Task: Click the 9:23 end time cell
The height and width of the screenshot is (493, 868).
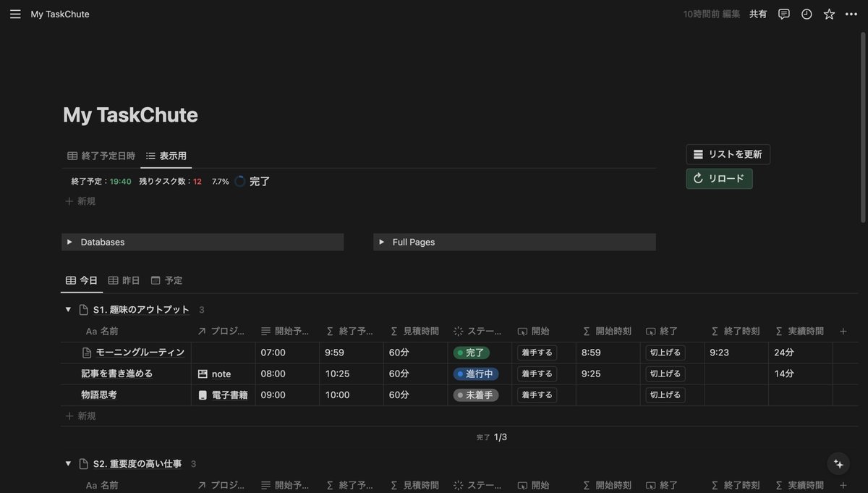Action: tap(736, 353)
